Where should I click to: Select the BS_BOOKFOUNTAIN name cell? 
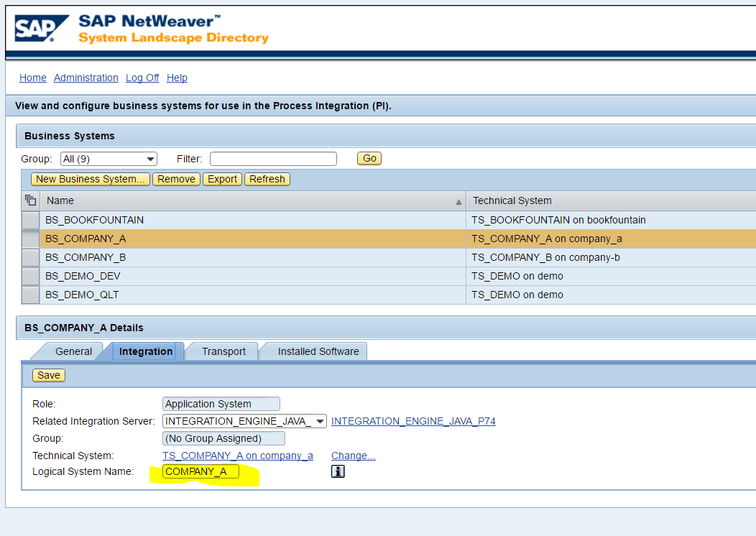coord(253,220)
